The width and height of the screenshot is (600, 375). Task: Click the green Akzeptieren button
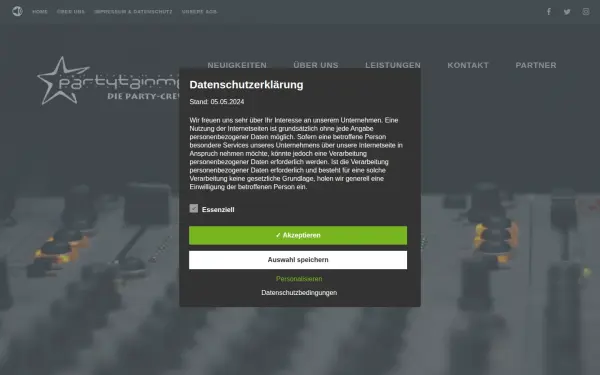pyautogui.click(x=298, y=235)
